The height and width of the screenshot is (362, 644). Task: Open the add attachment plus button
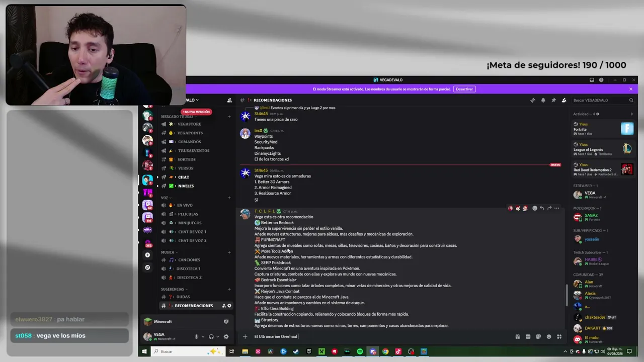245,336
